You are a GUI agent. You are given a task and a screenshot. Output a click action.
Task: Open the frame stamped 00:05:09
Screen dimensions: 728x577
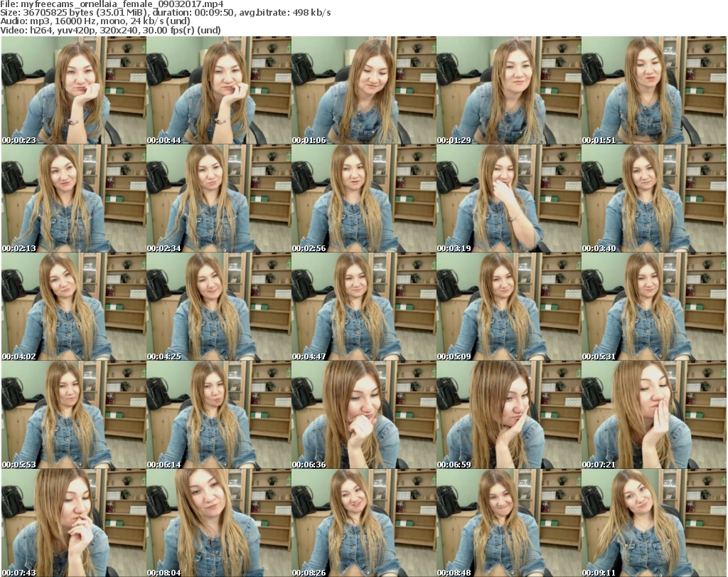[x=508, y=307]
